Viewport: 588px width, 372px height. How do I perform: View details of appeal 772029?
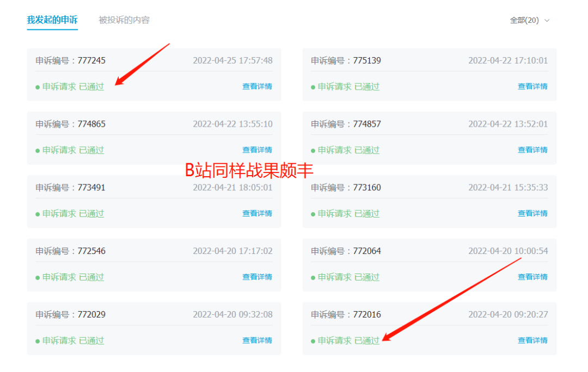click(x=257, y=341)
